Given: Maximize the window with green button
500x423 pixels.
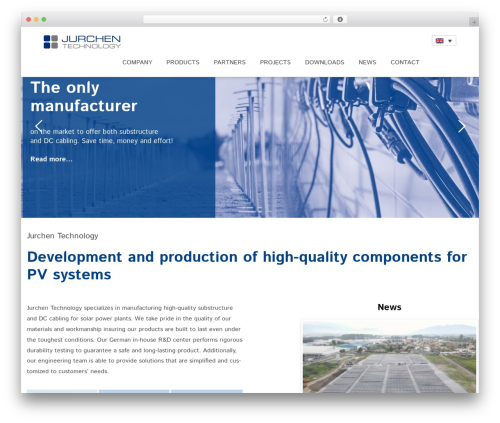Looking at the screenshot, I should 44,20.
